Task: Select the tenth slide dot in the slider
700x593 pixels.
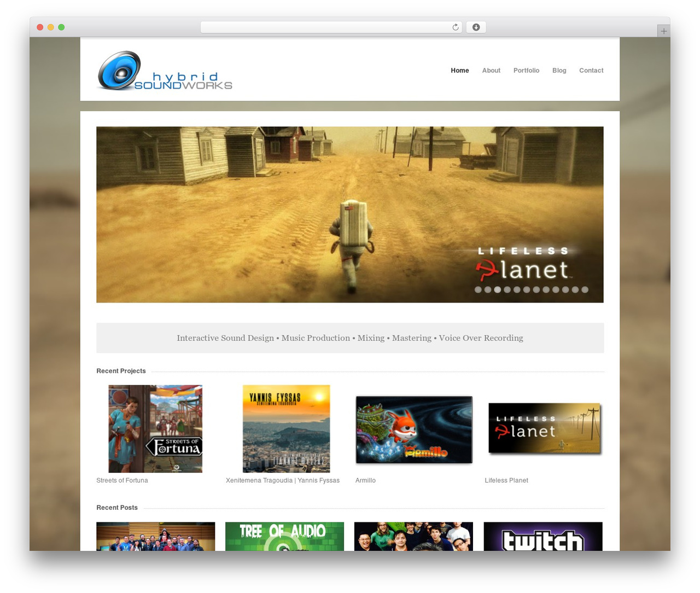Action: pos(565,290)
